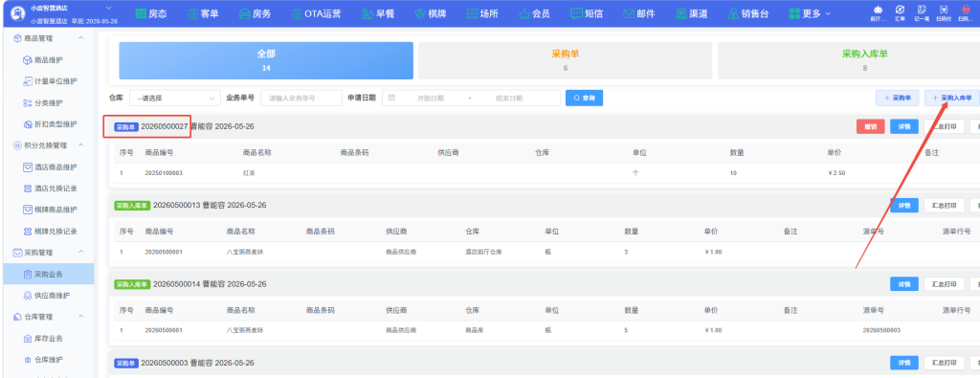Click source number 20260500003 cell
This screenshot has height=378, width=980.
(881, 330)
